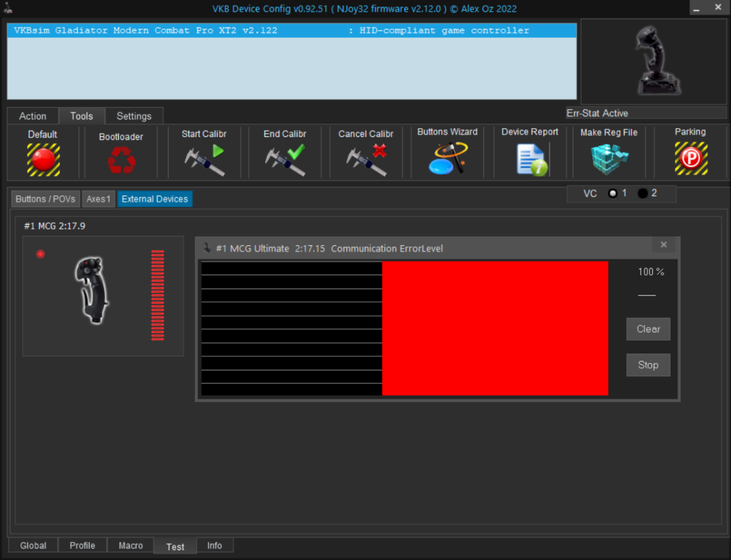Click the Default red button icon
The width and height of the screenshot is (731, 560).
pos(43,159)
